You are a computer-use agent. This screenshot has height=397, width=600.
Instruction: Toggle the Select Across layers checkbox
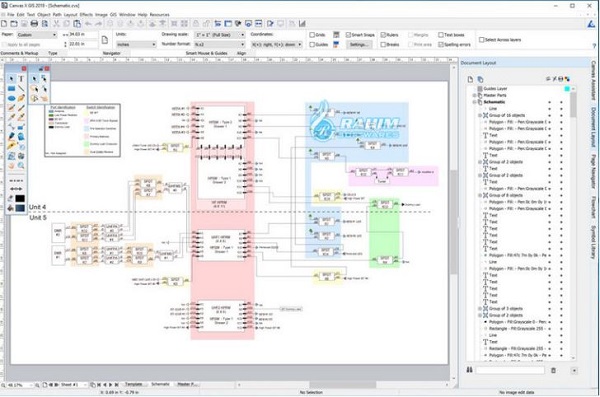[482, 40]
